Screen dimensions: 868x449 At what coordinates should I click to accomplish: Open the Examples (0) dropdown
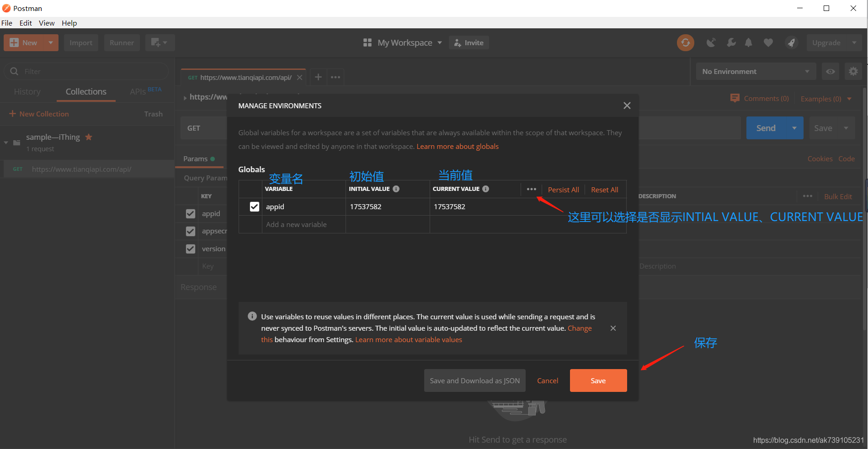click(x=826, y=99)
